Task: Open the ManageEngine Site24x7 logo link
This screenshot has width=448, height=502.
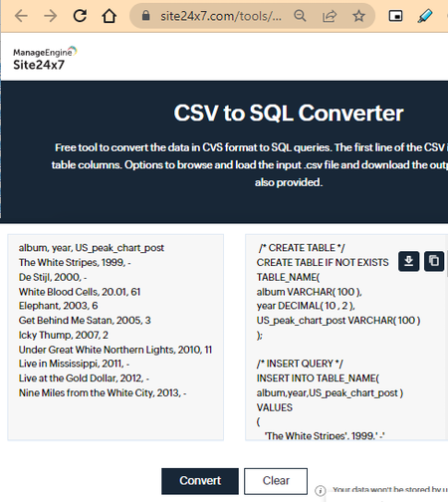Action: [45, 59]
